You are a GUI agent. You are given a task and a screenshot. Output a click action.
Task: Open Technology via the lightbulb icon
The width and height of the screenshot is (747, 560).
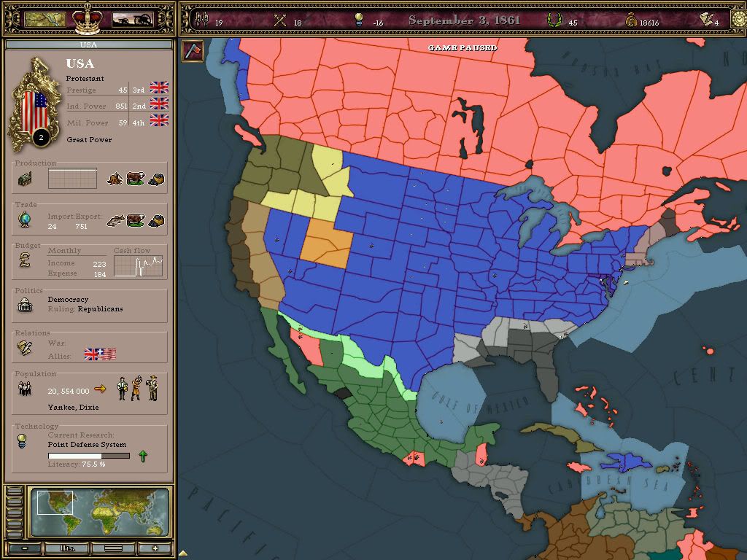click(x=21, y=440)
